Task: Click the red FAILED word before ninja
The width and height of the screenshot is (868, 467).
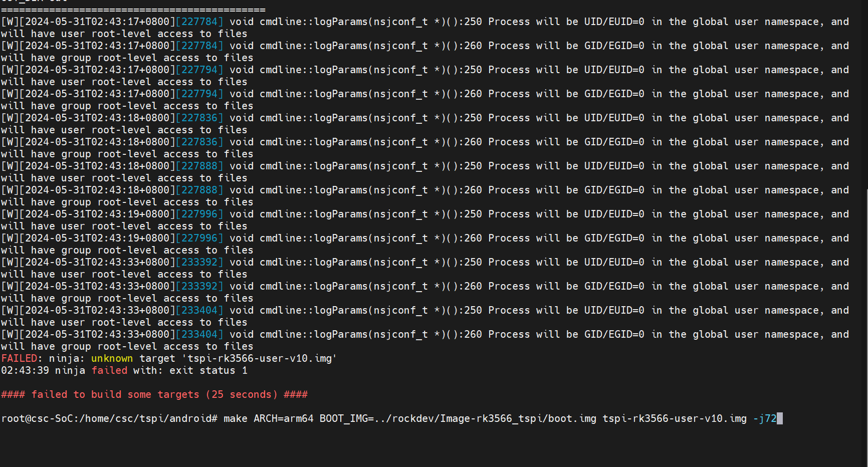Action: [19, 358]
